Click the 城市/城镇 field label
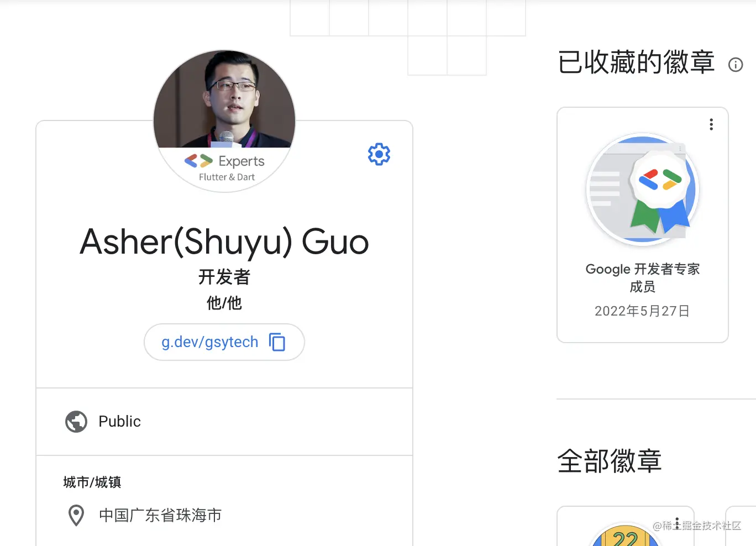This screenshot has height=546, width=756. [92, 482]
